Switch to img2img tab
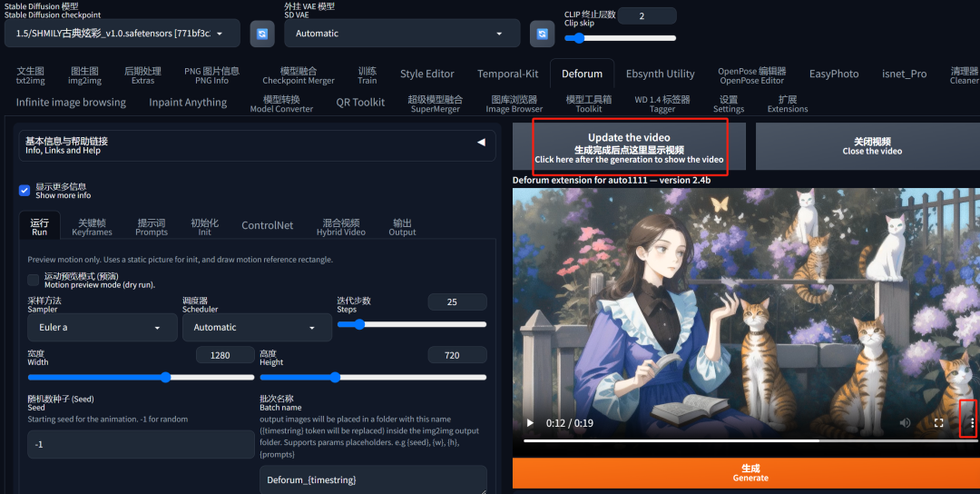980x494 pixels. tap(84, 75)
